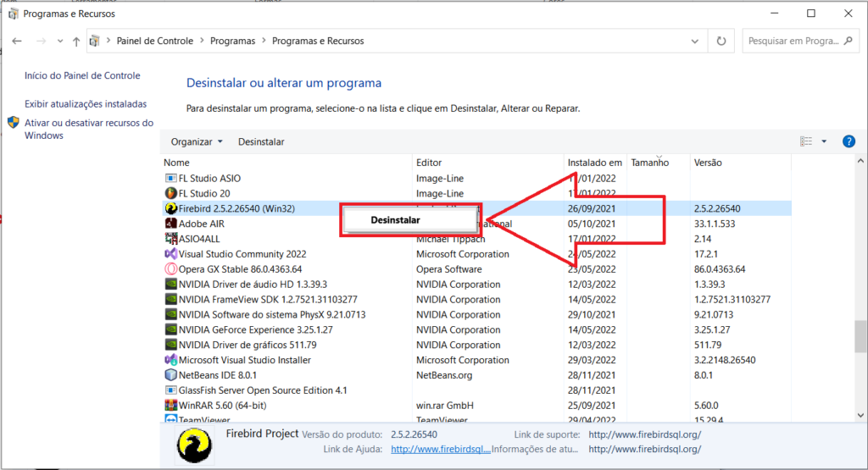Open the Organizar dropdown menu
This screenshot has width=868, height=470.
pos(196,141)
